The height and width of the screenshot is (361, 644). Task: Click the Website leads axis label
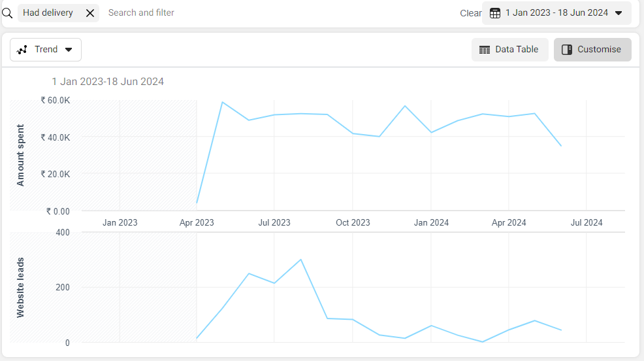20,287
